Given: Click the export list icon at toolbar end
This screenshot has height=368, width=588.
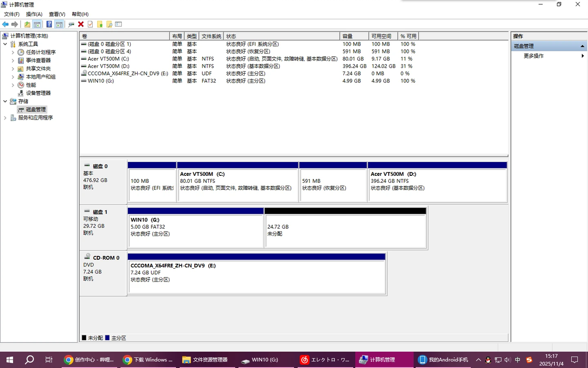Looking at the screenshot, I should coord(118,24).
